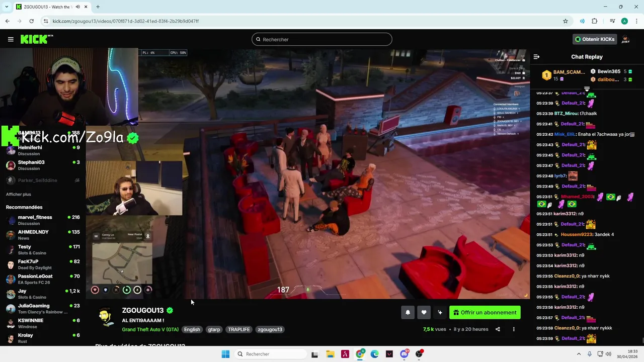Open the marvel_fitness recommended channel
Viewport: 644px width, 362px height.
coord(43,220)
